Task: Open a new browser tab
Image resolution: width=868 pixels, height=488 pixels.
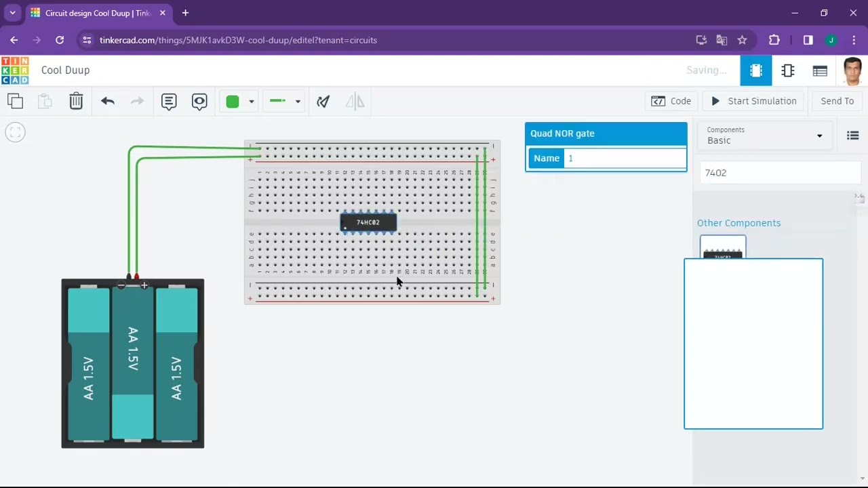Action: pos(185,13)
